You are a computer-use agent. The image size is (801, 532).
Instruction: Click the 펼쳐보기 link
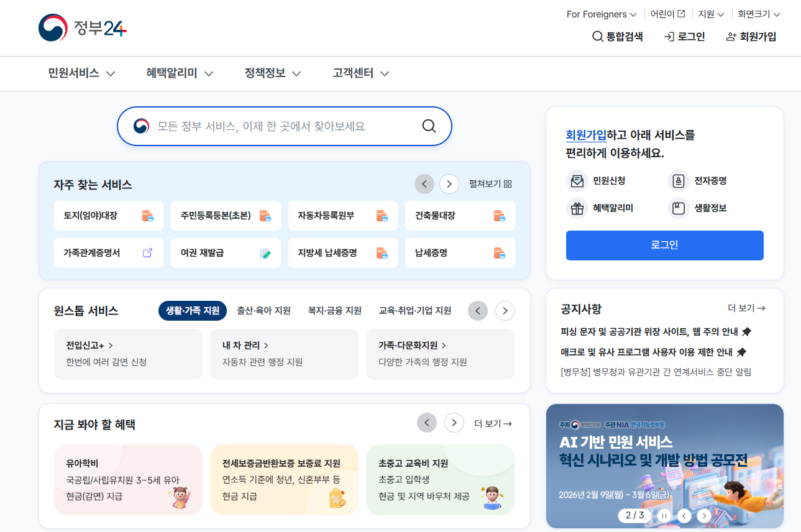(x=491, y=183)
